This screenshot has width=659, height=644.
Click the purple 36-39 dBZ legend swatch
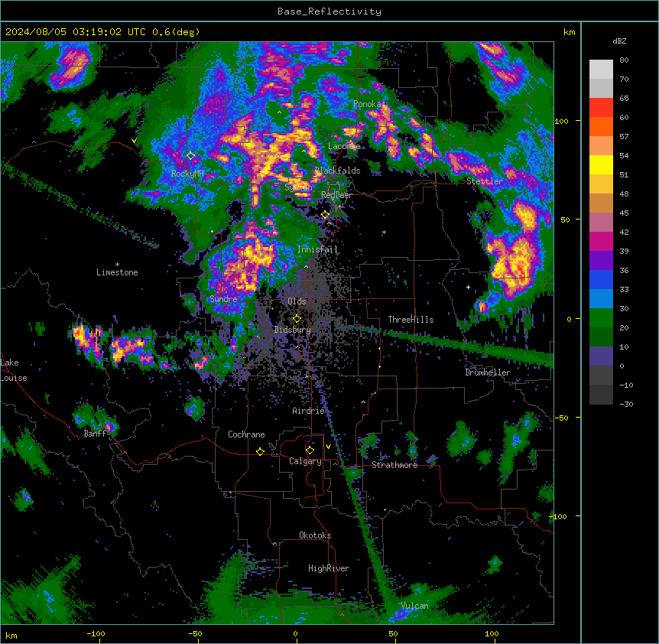pos(601,261)
